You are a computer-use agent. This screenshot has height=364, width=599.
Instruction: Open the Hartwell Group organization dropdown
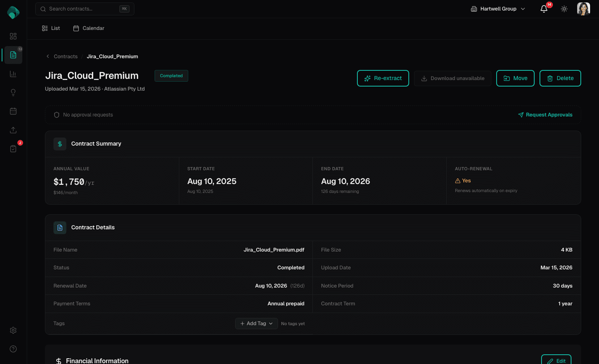(x=498, y=8)
